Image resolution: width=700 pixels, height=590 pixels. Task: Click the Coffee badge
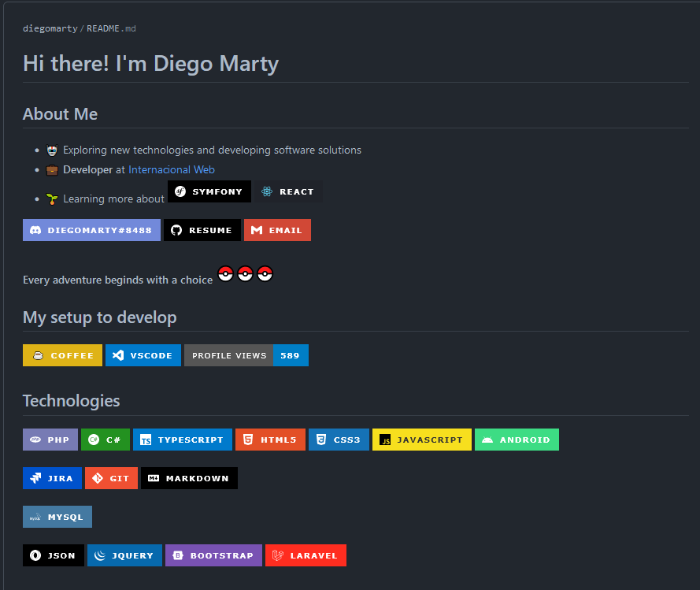tap(62, 355)
